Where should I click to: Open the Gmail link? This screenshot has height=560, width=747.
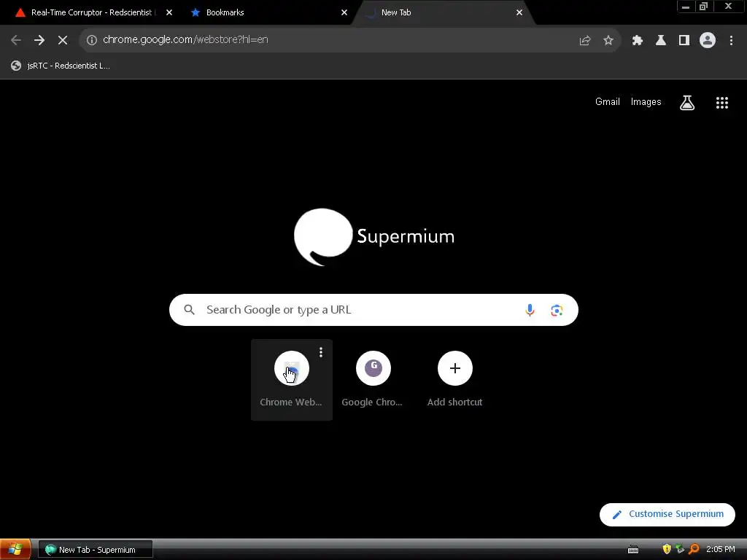click(608, 101)
